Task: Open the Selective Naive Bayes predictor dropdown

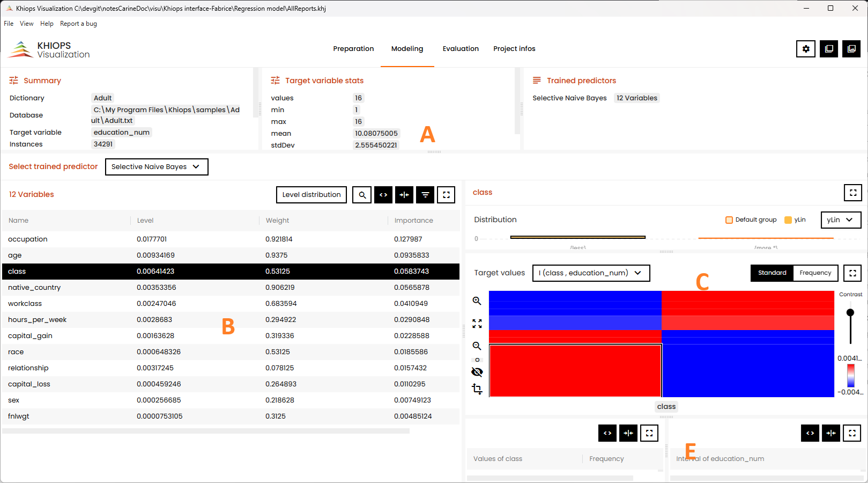Action: click(x=157, y=167)
